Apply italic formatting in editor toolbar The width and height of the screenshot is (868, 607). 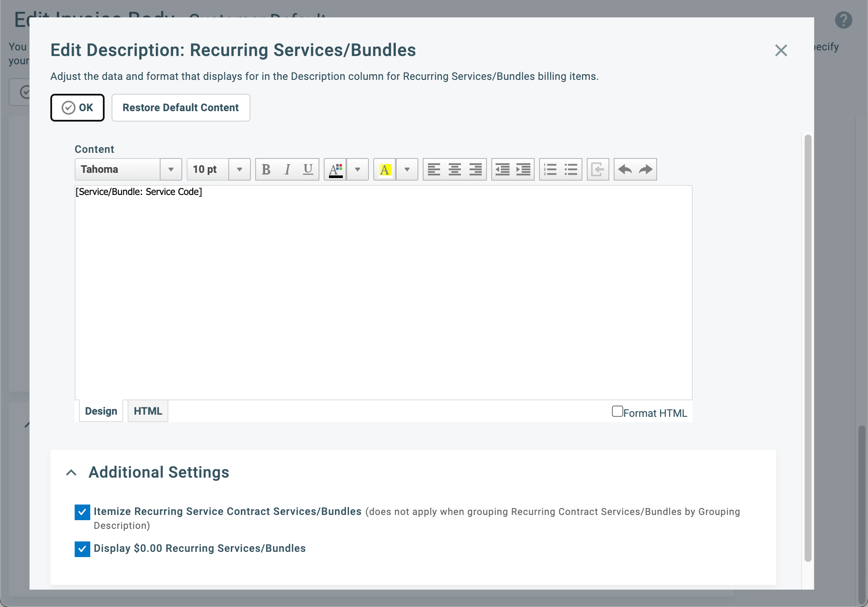[287, 169]
